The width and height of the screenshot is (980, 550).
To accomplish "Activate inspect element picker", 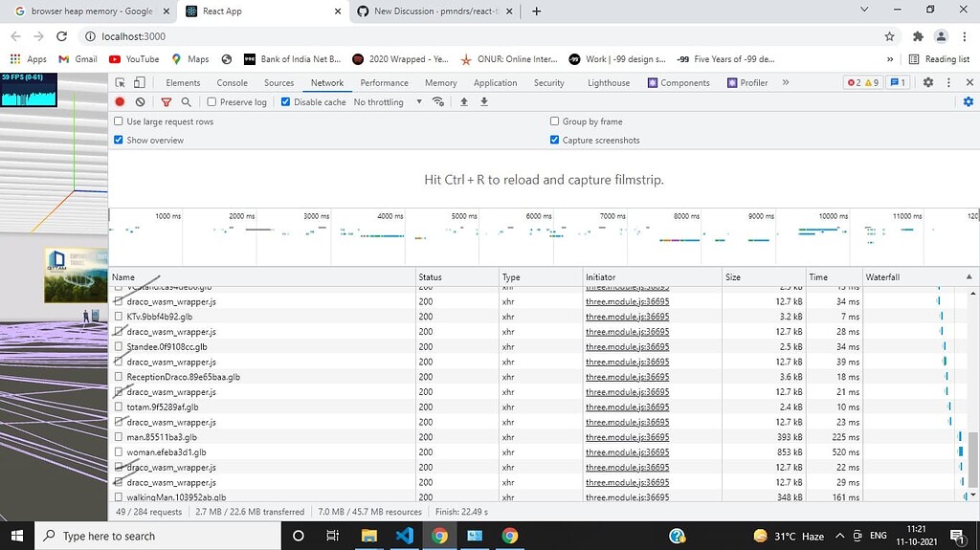I will tap(120, 82).
